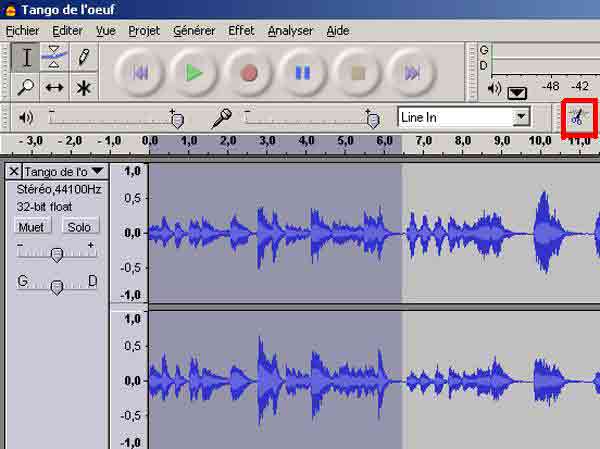
Task: Click the Audacity icon in title bar
Action: pos(9,10)
